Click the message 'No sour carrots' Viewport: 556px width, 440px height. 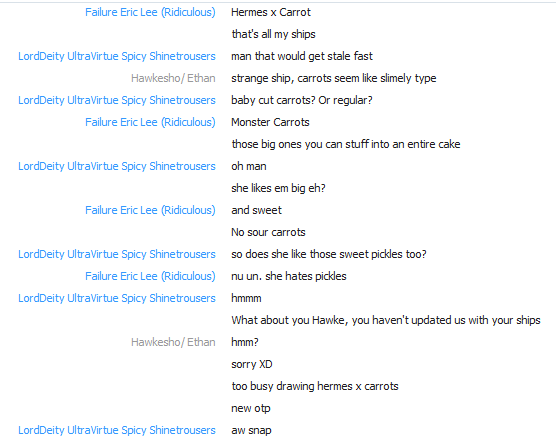tap(268, 232)
